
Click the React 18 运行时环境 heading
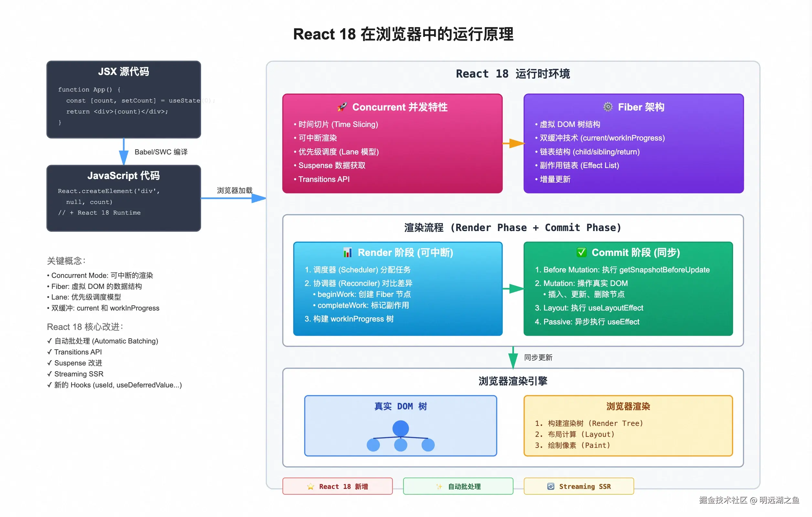[x=513, y=74]
